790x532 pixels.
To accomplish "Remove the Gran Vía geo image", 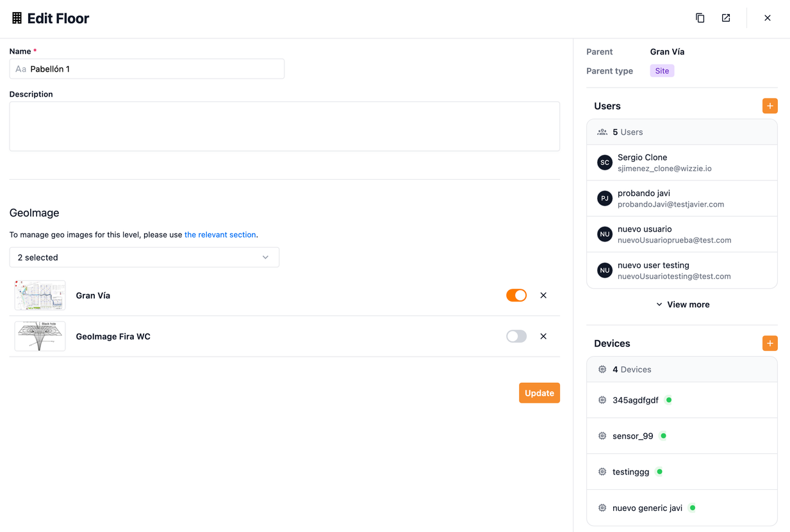I will (543, 295).
